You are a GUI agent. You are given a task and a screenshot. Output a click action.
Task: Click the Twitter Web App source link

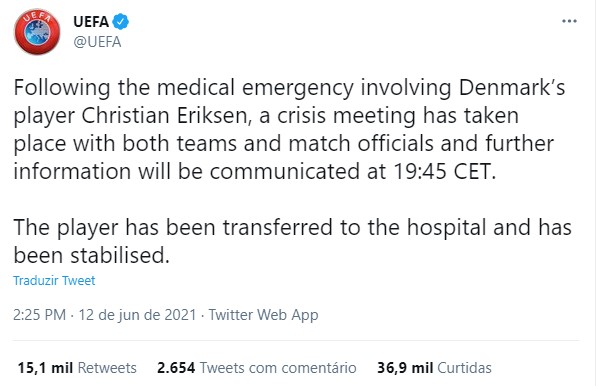264,315
